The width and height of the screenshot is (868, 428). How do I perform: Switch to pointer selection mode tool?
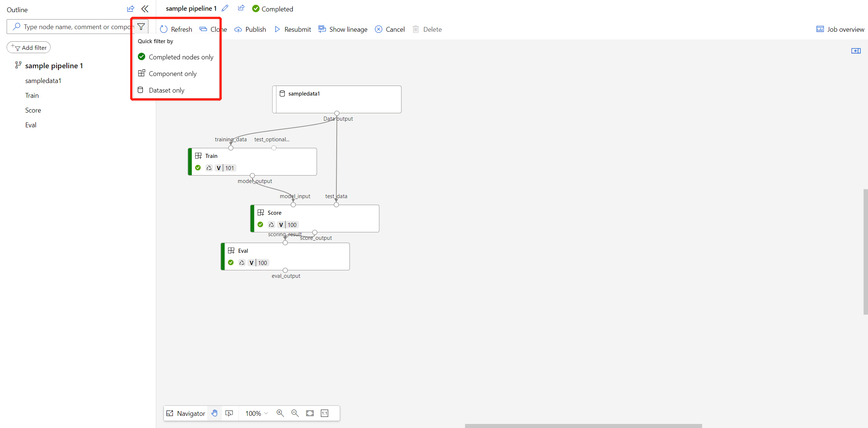coord(229,413)
